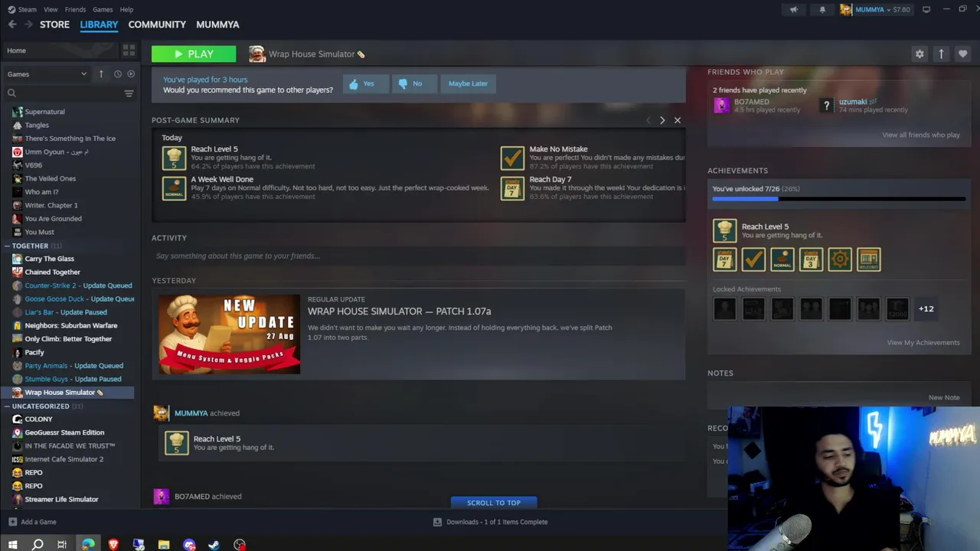Open View My Achievements link
The image size is (980, 551).
tap(923, 342)
